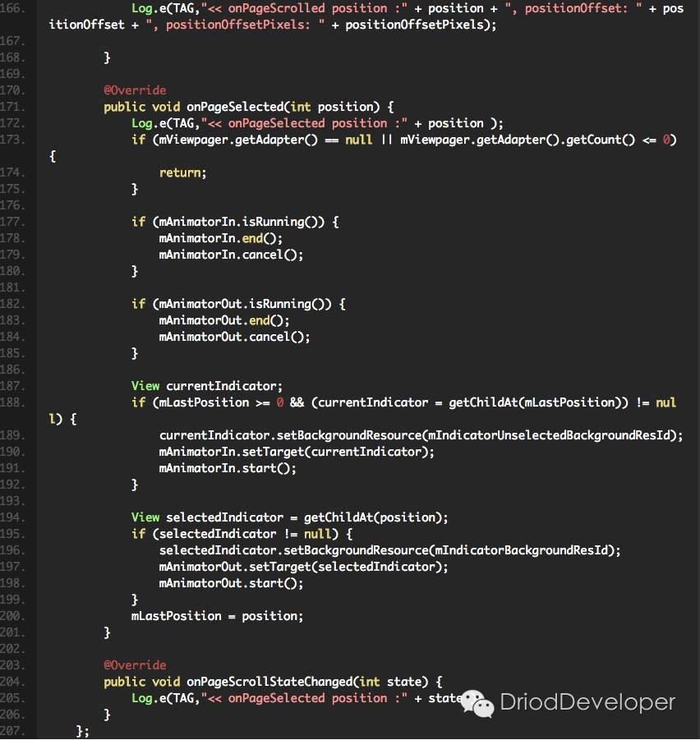Select "mAnimatorIn.setTarget(currentIndicator);" line
This screenshot has width=700, height=740.
[297, 452]
